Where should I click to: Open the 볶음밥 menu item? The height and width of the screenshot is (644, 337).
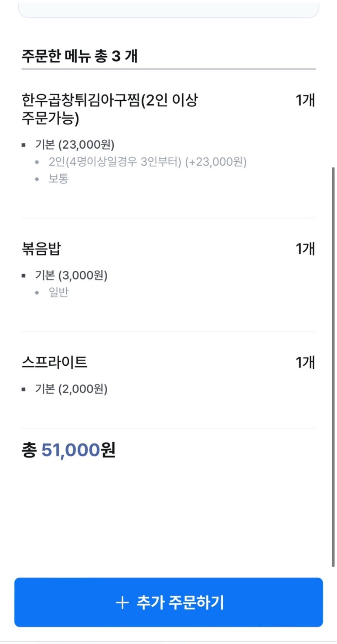tap(41, 249)
